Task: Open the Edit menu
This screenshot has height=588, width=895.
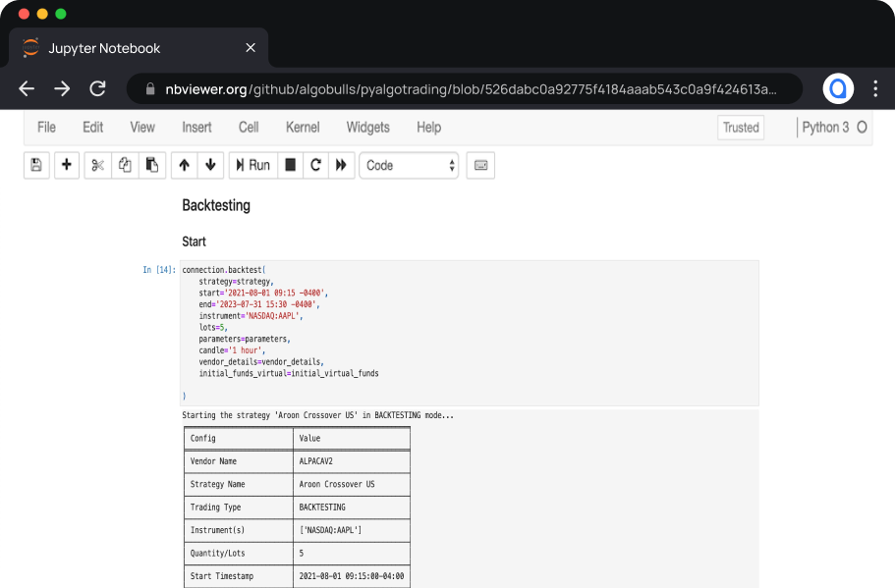Action: [92, 128]
